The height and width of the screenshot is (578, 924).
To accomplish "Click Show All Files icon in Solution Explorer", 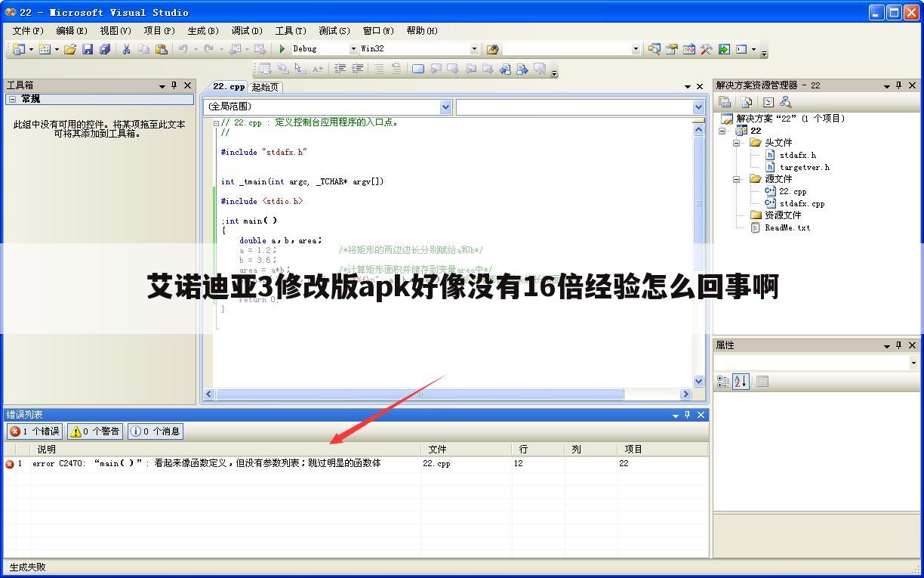I will (747, 102).
